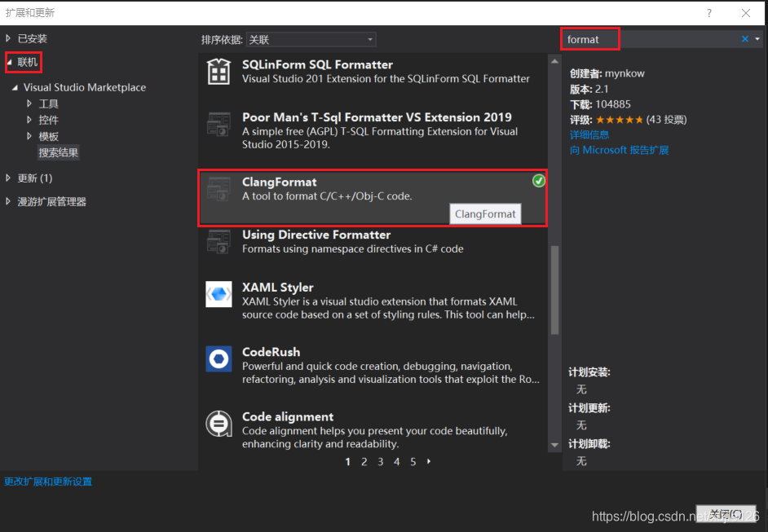Image resolution: width=768 pixels, height=532 pixels.
Task: Click the SQLinForm SQL Formatter extension icon
Action: (218, 72)
